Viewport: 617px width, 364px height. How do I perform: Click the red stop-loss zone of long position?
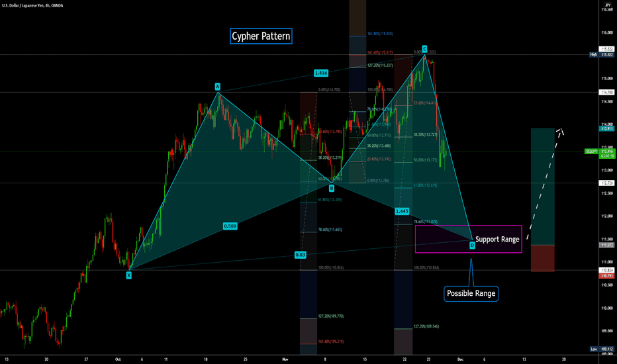[x=543, y=258]
